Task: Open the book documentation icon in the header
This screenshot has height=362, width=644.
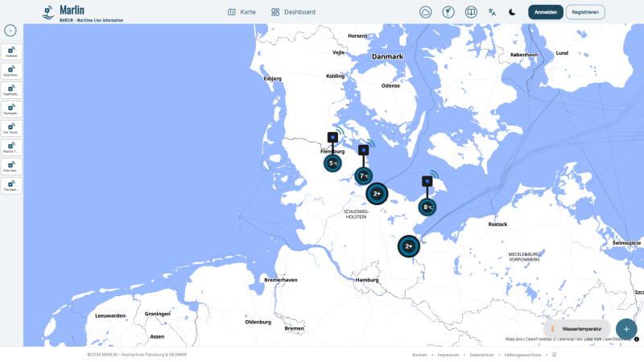Action: click(x=471, y=12)
